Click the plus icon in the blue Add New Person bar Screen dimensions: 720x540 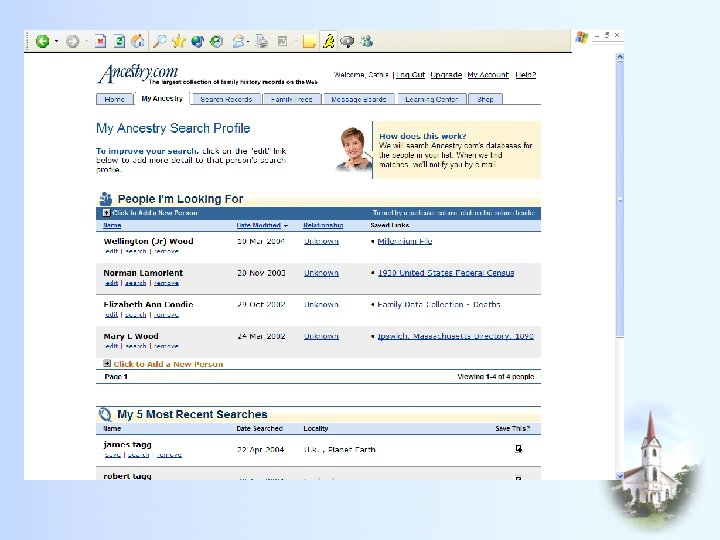click(x=107, y=213)
